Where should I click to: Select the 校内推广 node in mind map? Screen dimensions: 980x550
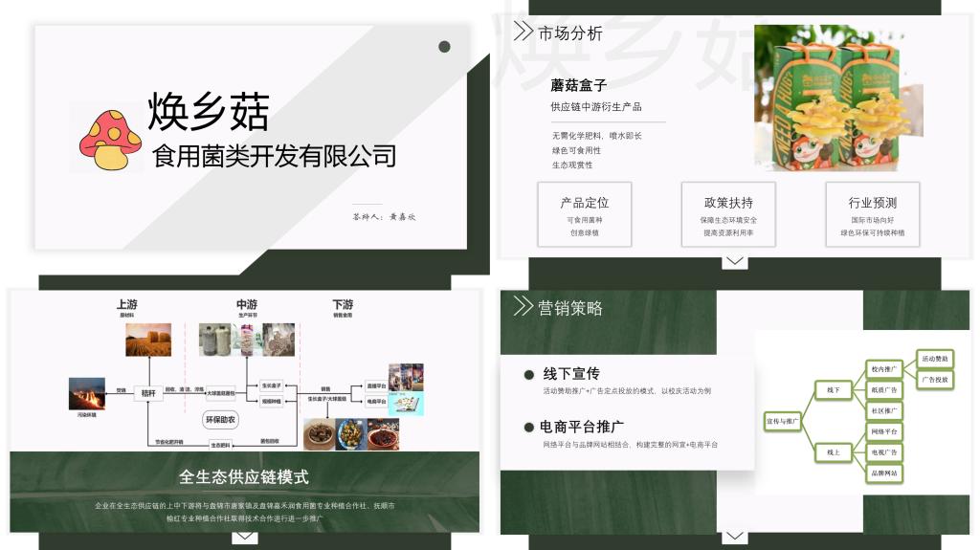[883, 368]
